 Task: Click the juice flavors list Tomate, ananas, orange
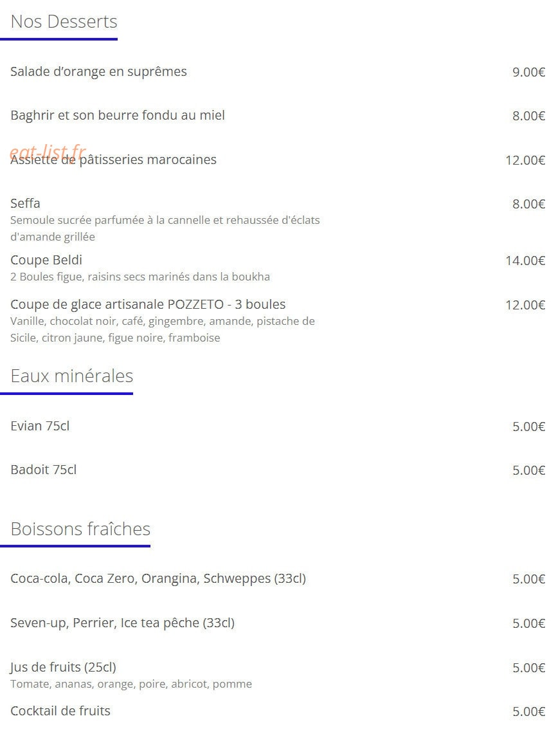pyautogui.click(x=131, y=684)
